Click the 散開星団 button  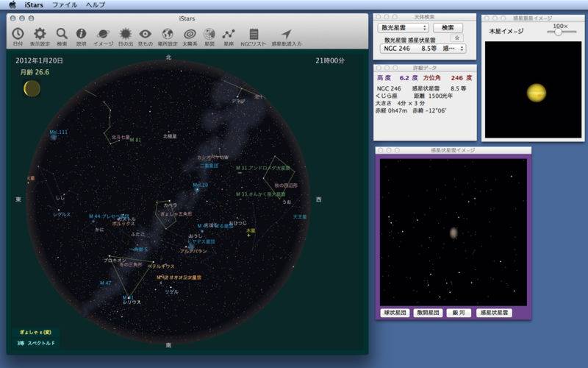(429, 312)
